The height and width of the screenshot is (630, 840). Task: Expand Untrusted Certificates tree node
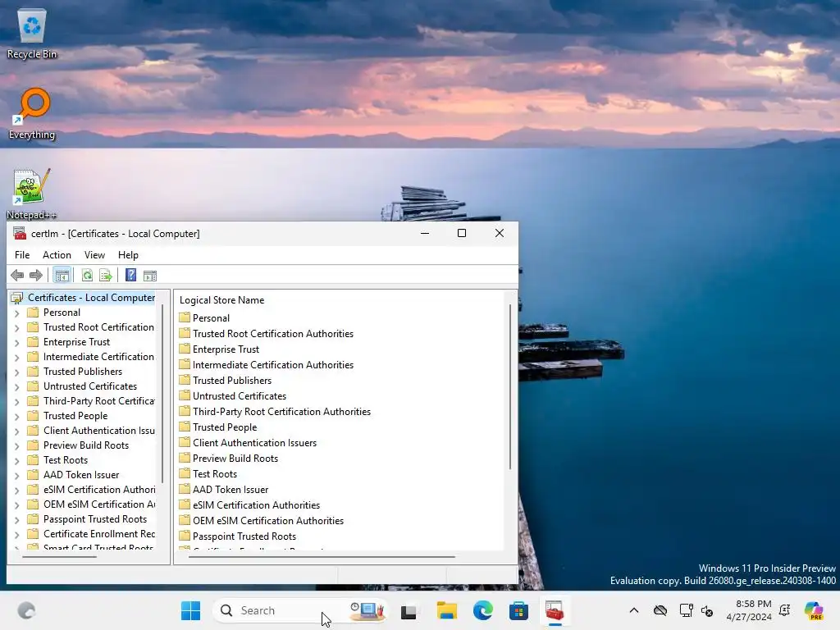pos(16,387)
